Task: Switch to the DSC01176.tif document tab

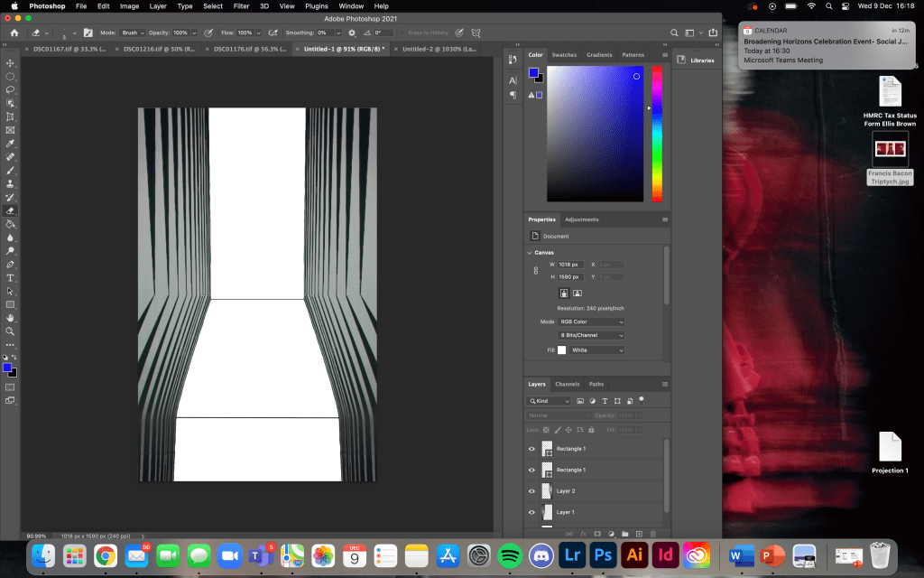Action: [x=248, y=49]
